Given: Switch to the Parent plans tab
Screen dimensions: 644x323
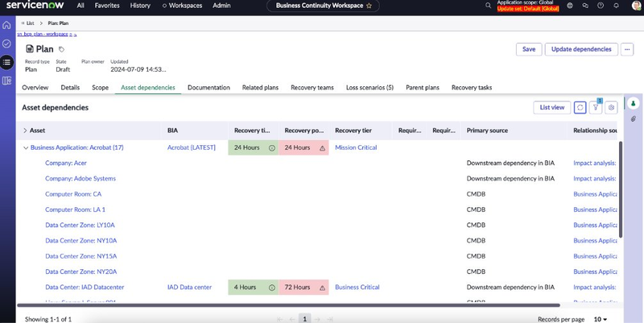Looking at the screenshot, I should [x=423, y=88].
